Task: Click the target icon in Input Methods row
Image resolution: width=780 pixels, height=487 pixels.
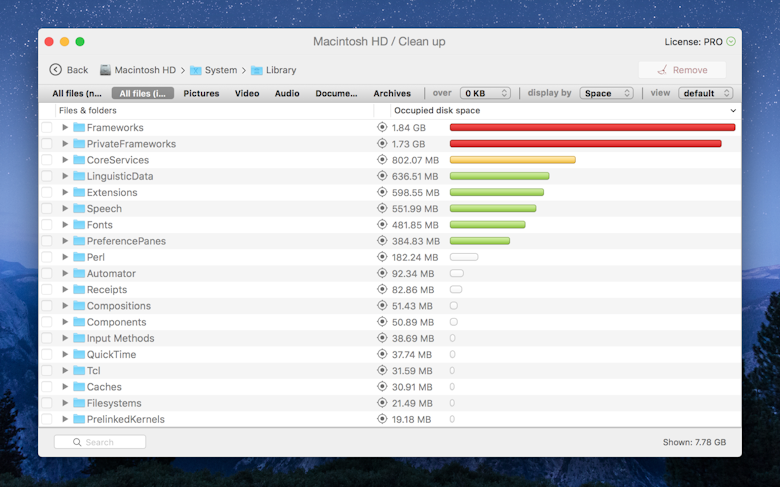Action: (x=382, y=338)
